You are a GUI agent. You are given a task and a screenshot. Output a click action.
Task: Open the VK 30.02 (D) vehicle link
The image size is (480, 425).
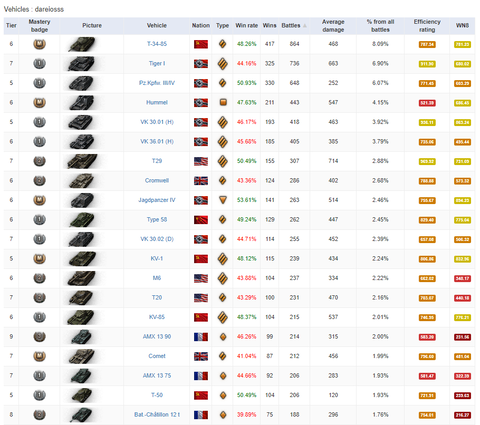coord(157,239)
